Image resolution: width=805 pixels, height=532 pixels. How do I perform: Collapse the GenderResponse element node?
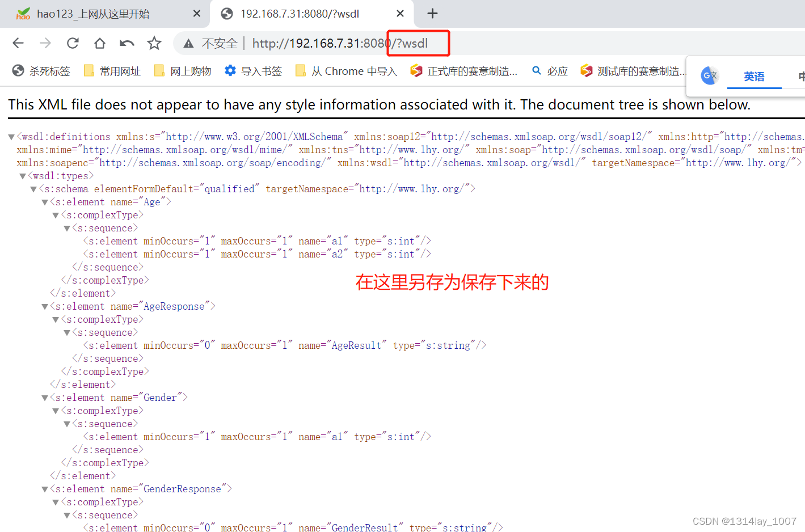(x=45, y=489)
